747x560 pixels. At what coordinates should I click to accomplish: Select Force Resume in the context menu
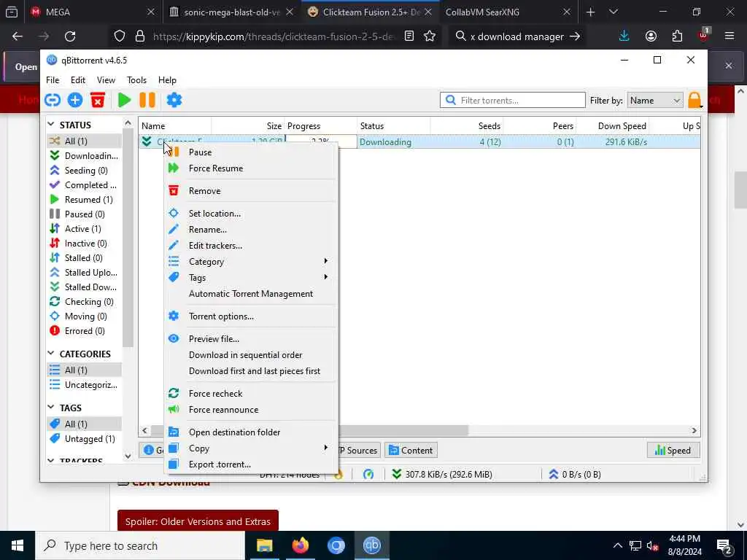point(251,168)
